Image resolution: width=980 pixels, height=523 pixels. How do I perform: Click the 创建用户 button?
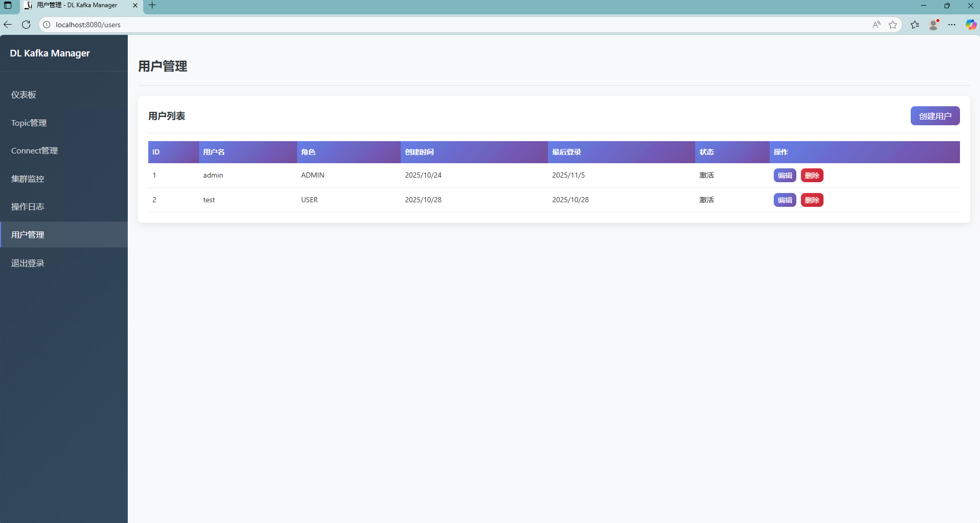[935, 116]
